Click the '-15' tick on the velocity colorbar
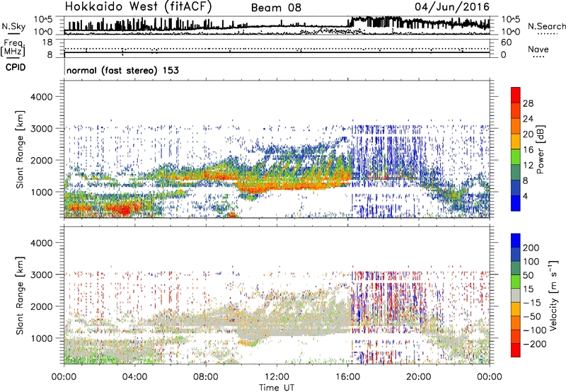 tap(532, 303)
